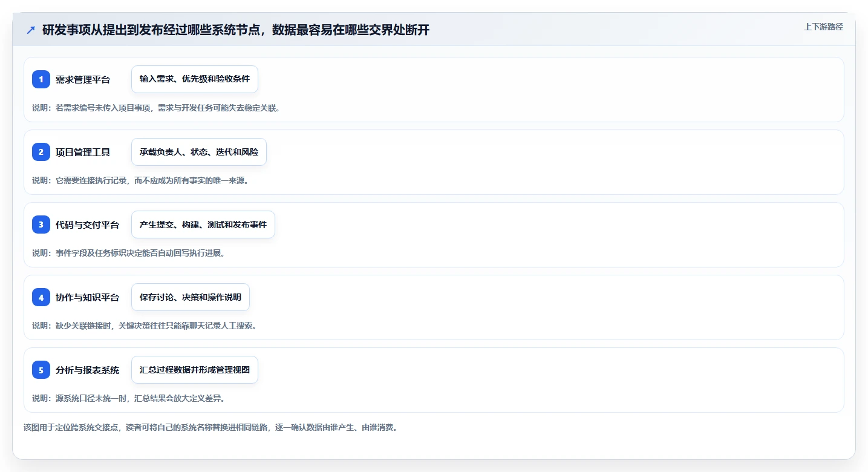868x472 pixels.
Task: Click the title 研发事项从提出到发布经过哪些系统节点
Action: pyautogui.click(x=236, y=30)
